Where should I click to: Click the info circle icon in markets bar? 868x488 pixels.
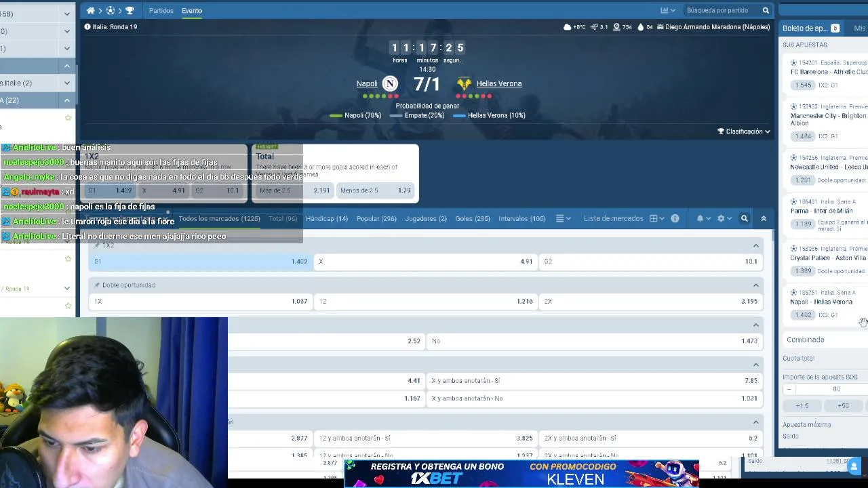pos(675,219)
